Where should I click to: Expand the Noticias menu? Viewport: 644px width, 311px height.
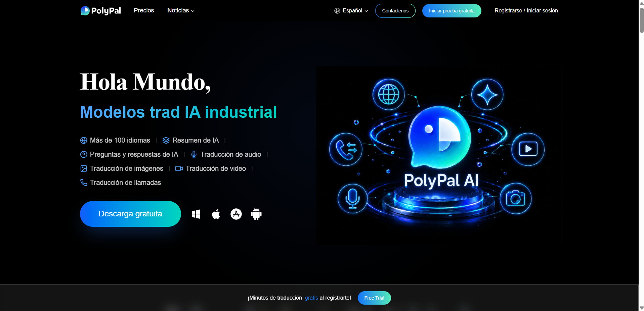tap(181, 10)
